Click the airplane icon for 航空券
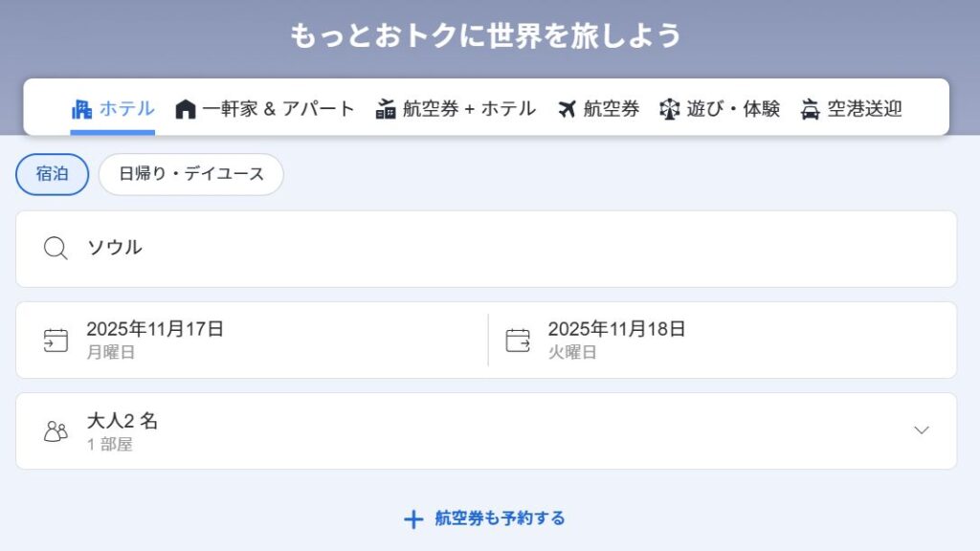Viewport: 980px width, 551px height. (x=568, y=109)
